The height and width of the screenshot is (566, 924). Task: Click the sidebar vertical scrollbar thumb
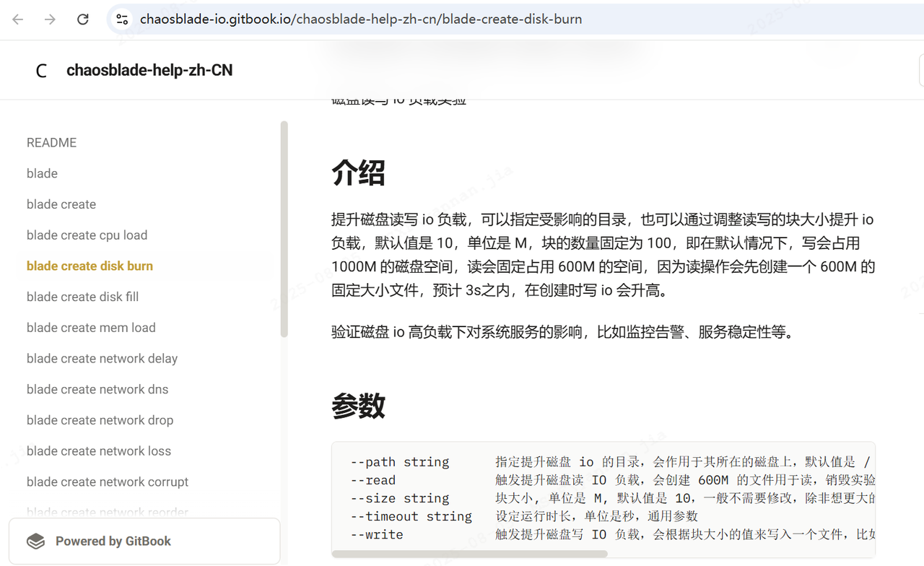(284, 229)
